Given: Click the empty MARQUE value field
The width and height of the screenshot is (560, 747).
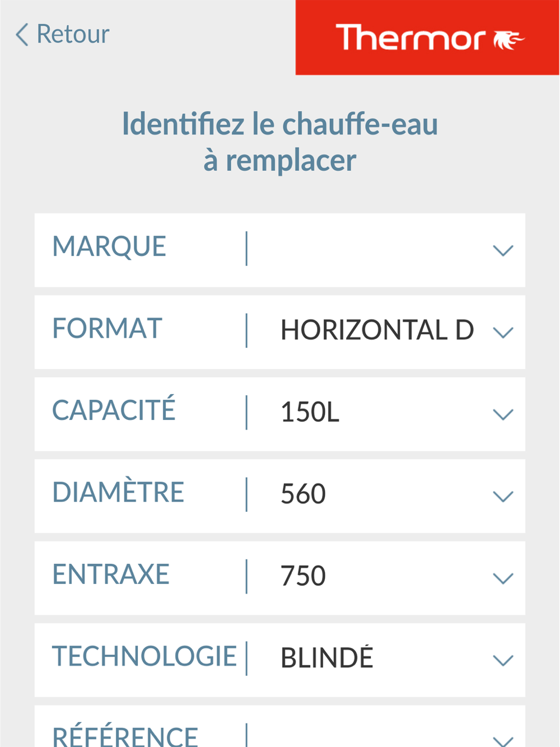Looking at the screenshot, I should pyautogui.click(x=364, y=250).
